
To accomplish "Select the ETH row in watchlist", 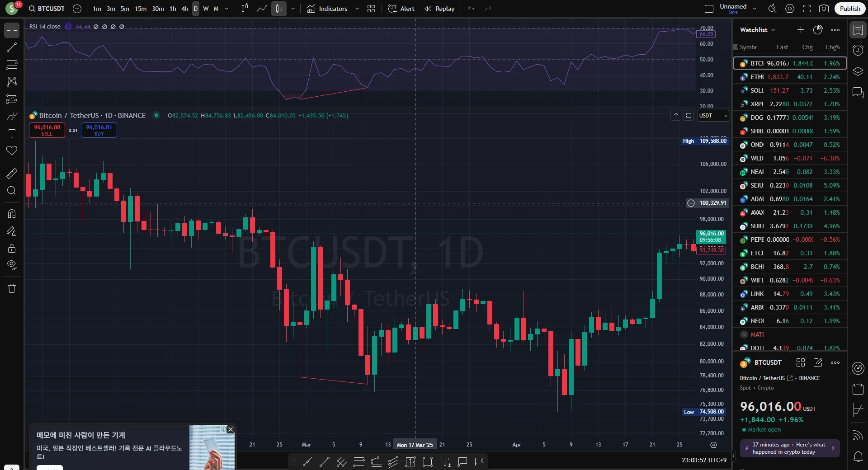I will 790,77.
